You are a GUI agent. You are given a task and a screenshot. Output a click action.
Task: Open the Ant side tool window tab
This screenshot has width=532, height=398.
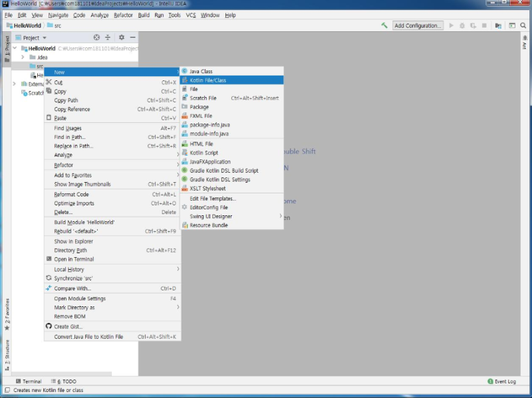coord(525,43)
